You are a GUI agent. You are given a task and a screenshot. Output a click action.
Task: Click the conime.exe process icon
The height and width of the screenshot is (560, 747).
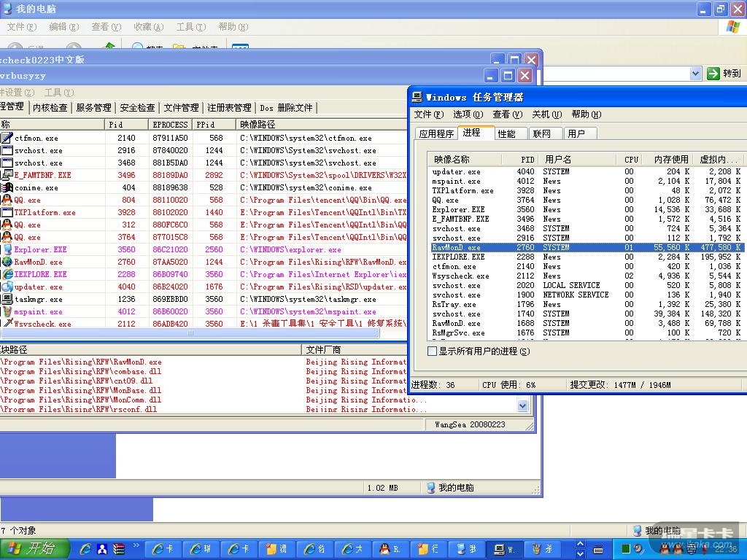[7, 187]
